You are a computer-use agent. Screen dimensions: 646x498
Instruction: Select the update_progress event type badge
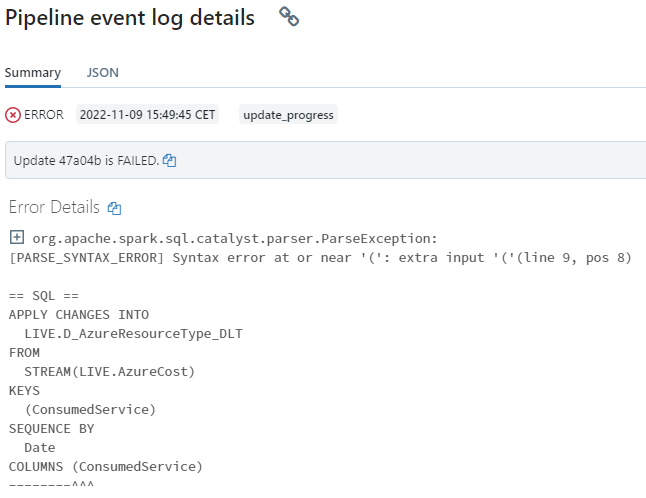[289, 115]
